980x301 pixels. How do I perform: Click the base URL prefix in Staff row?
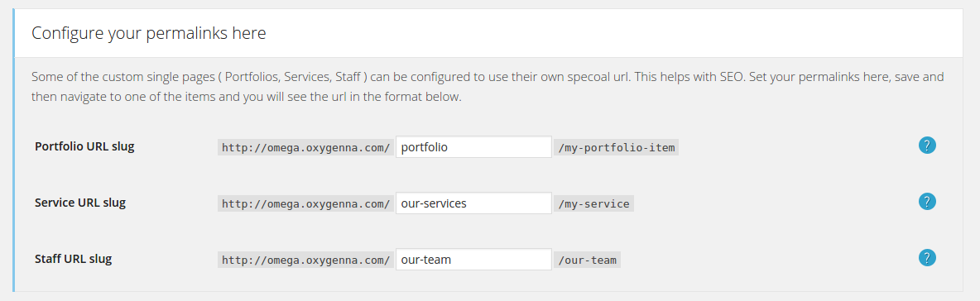pos(305,260)
